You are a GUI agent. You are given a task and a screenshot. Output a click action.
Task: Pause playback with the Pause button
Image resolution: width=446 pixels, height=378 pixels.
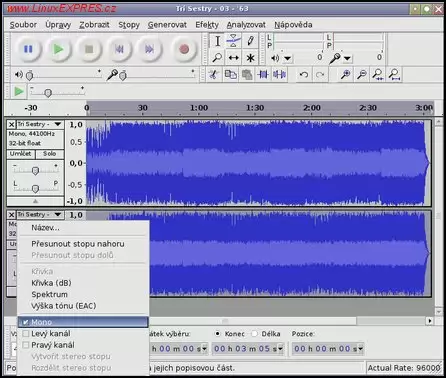tap(28, 49)
